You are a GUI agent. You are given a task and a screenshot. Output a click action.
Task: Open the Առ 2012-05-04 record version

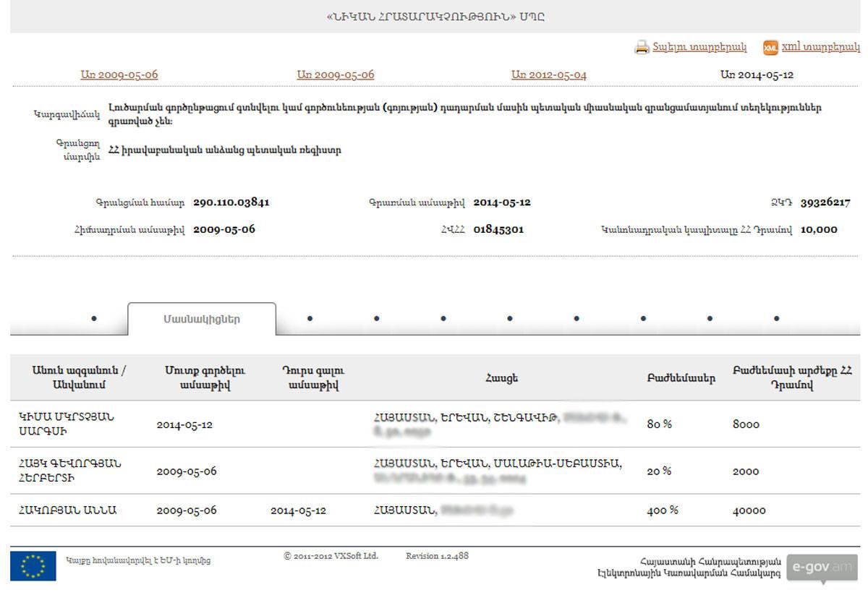click(x=548, y=74)
